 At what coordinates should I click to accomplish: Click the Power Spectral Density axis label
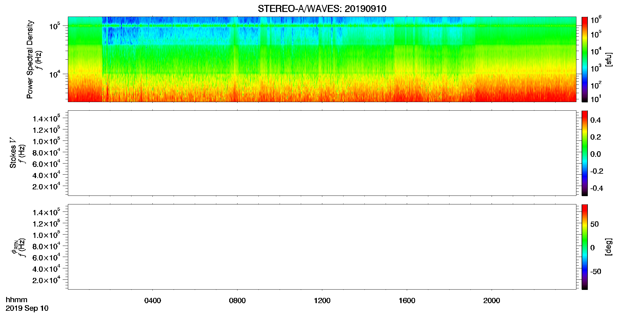[30, 59]
